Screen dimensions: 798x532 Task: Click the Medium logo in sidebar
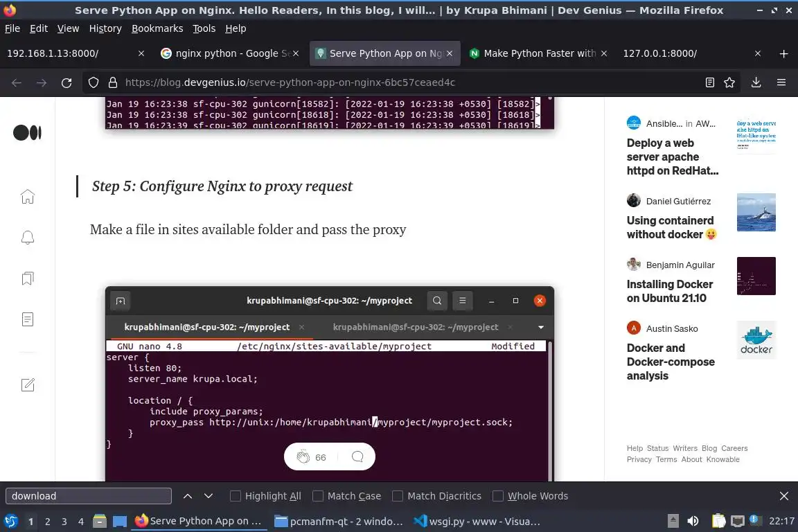28,133
